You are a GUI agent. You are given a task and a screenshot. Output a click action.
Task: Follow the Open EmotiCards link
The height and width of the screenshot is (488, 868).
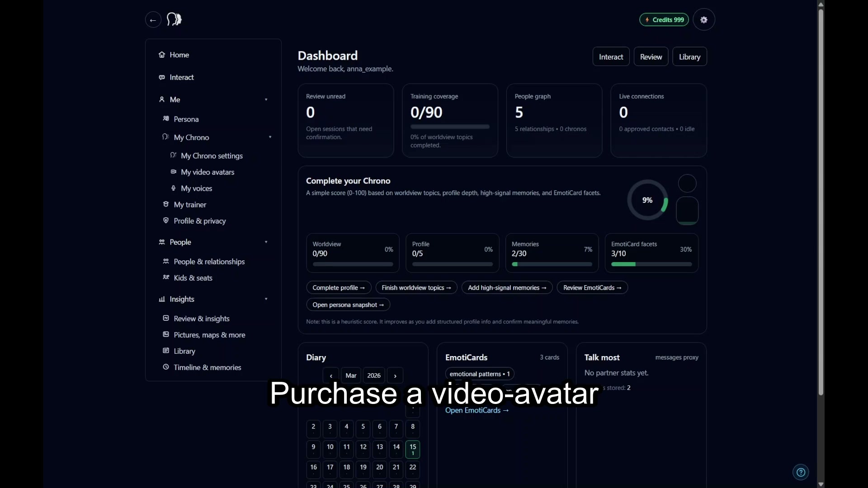pos(477,410)
